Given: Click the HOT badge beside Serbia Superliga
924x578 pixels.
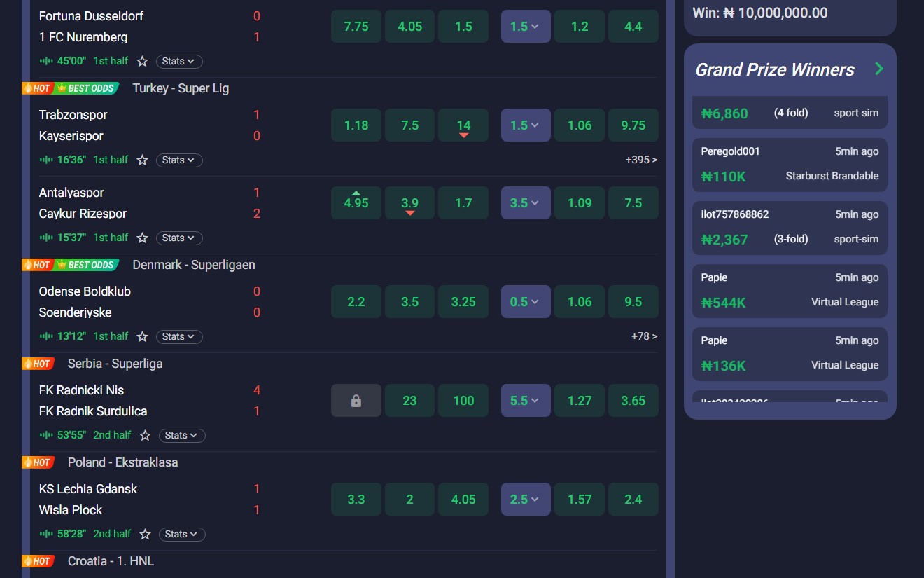Looking at the screenshot, I should [38, 364].
